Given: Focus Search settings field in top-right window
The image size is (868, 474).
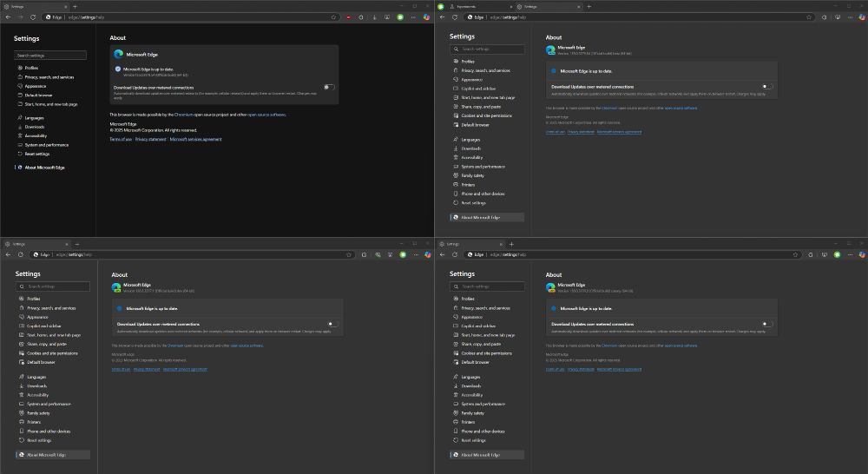Looking at the screenshot, I should pyautogui.click(x=487, y=49).
